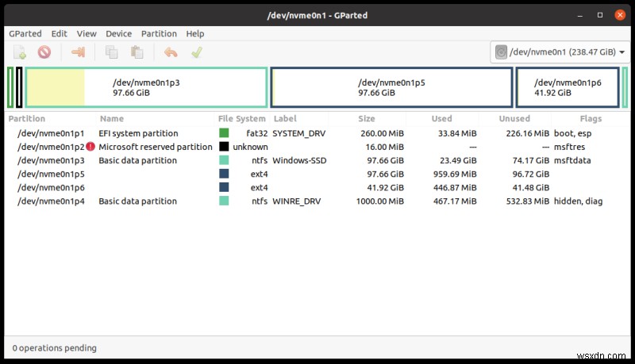This screenshot has width=635, height=364.
Task: Click the Copy partition toolbar icon
Action: (111, 53)
